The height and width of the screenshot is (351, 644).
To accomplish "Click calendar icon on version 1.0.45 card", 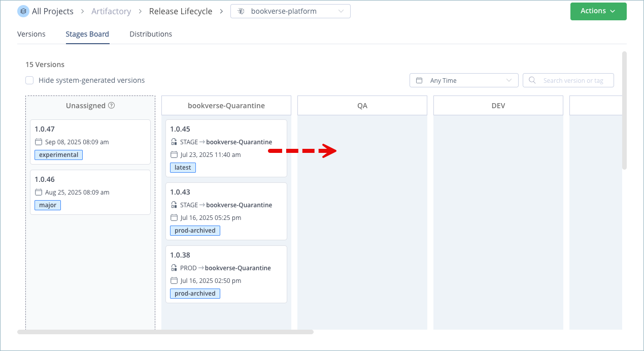I will click(x=174, y=155).
